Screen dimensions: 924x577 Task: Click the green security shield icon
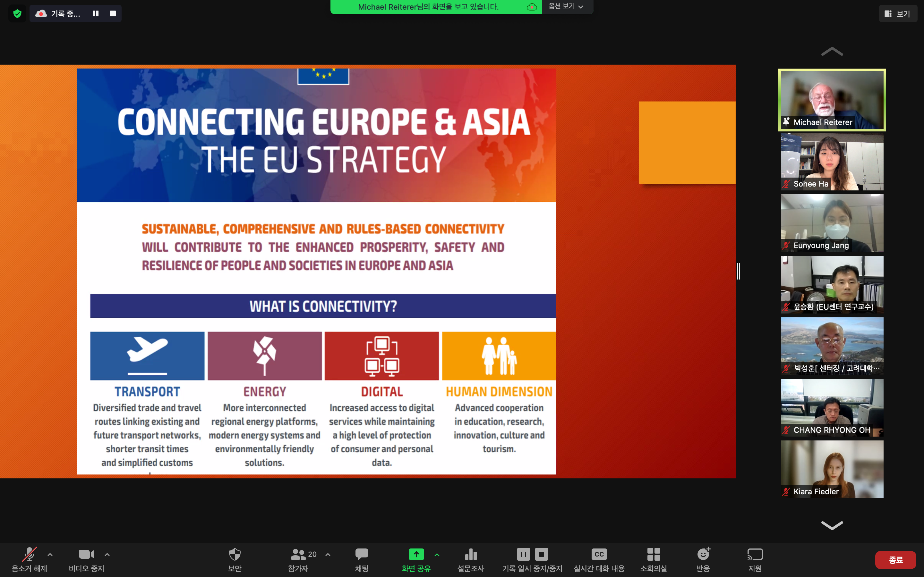pos(17,14)
